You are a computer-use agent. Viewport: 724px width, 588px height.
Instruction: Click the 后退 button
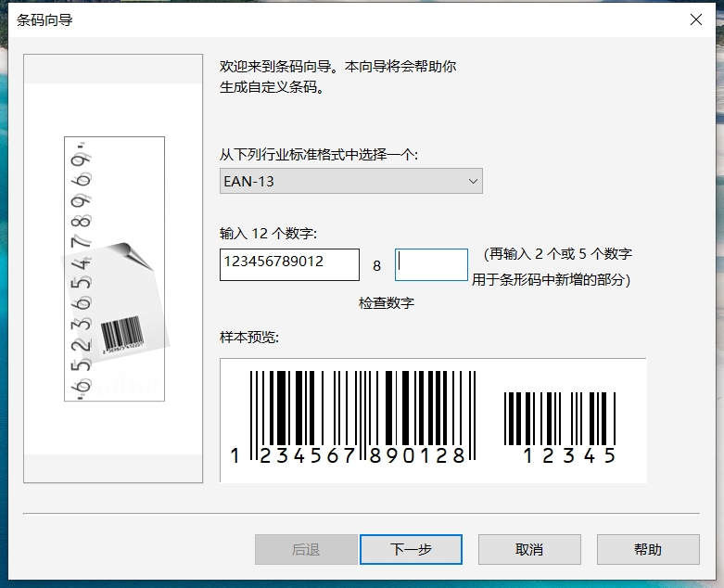tap(306, 549)
